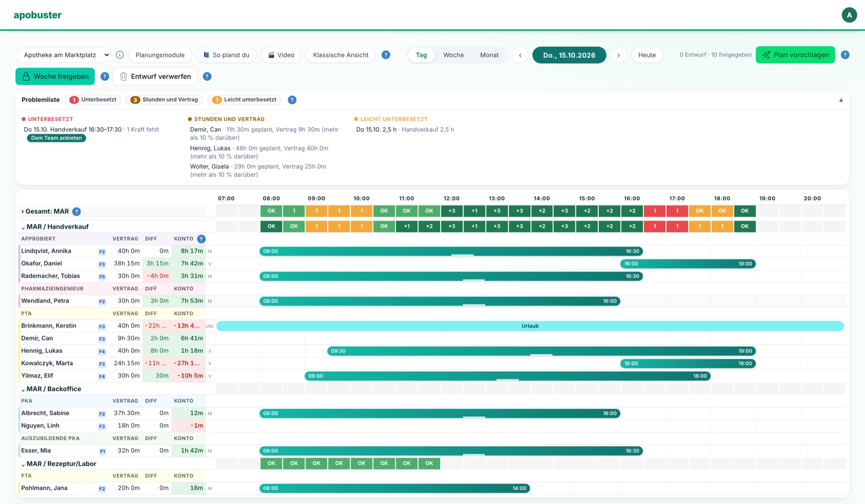Filter by Leicht unterbesetzt tag
865x504 pixels.
click(245, 100)
